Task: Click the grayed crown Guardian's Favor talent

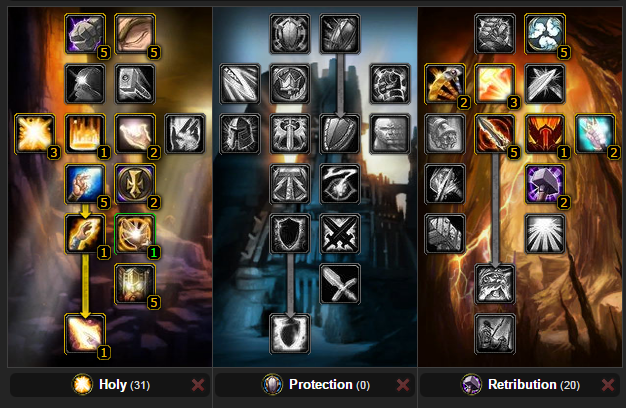Action: pyautogui.click(x=290, y=84)
